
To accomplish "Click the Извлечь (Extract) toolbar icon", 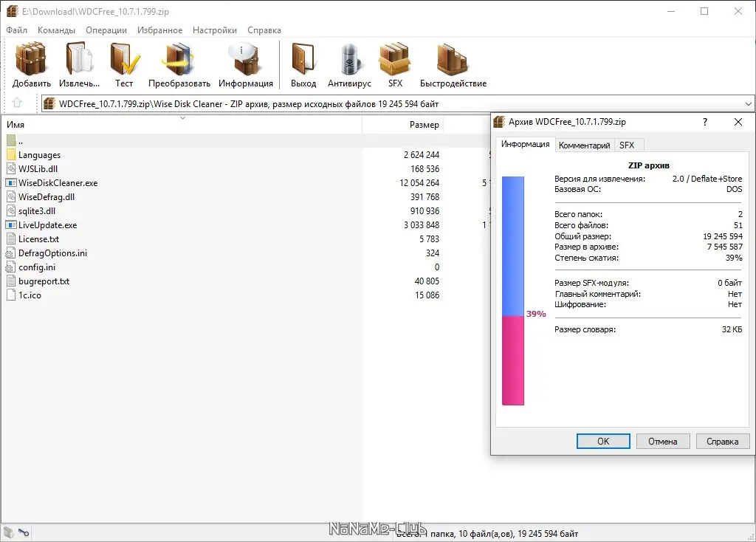I will click(79, 59).
